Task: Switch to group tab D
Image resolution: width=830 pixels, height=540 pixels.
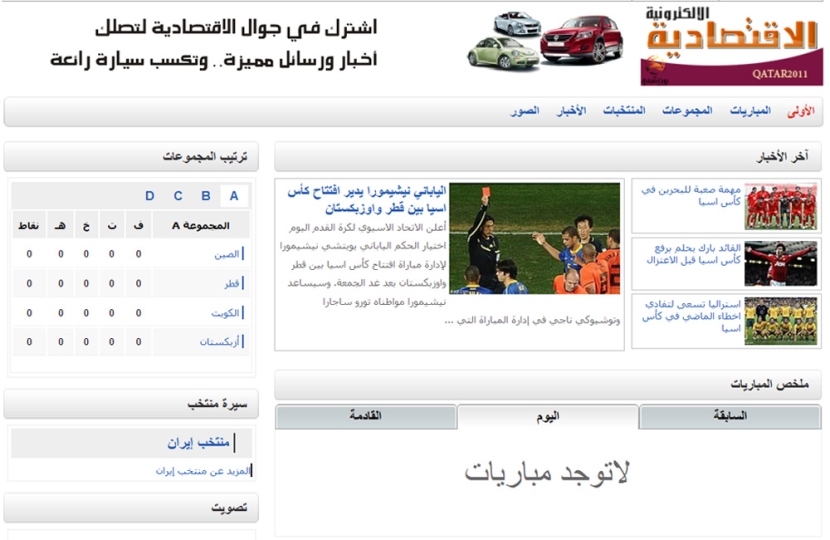Action: click(150, 196)
